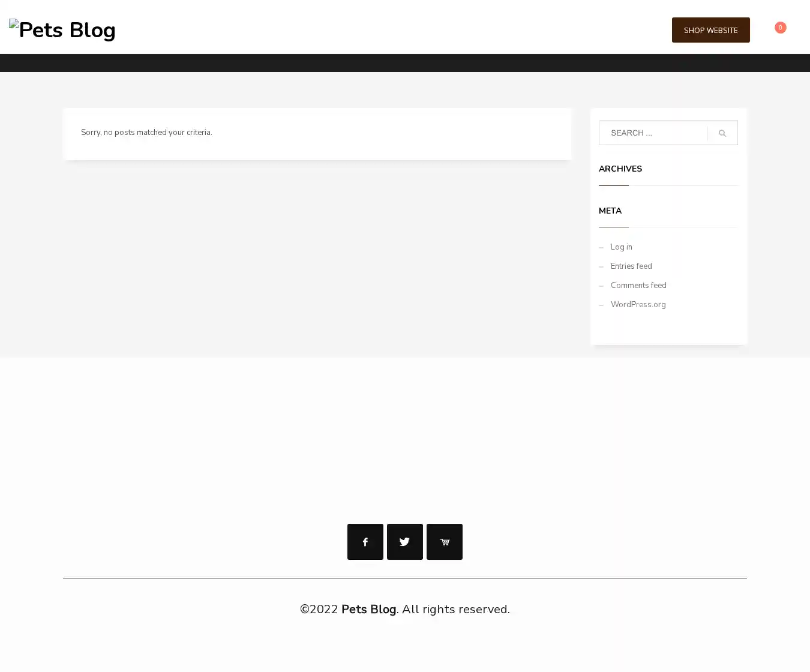Open the Log in link

click(621, 247)
